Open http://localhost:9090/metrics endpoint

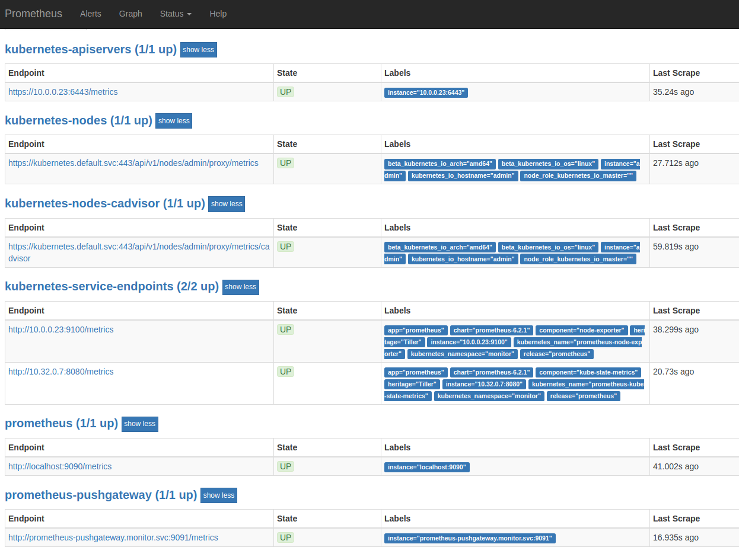[60, 466]
